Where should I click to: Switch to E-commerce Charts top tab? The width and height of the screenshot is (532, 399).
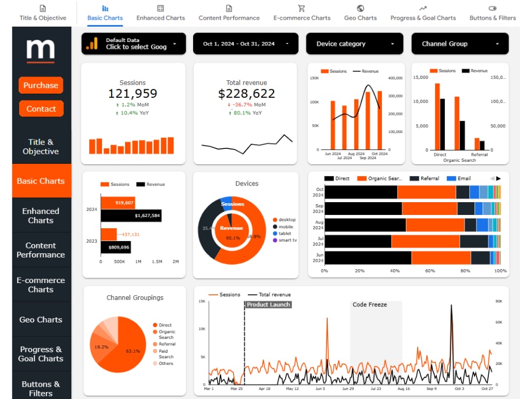pyautogui.click(x=302, y=13)
